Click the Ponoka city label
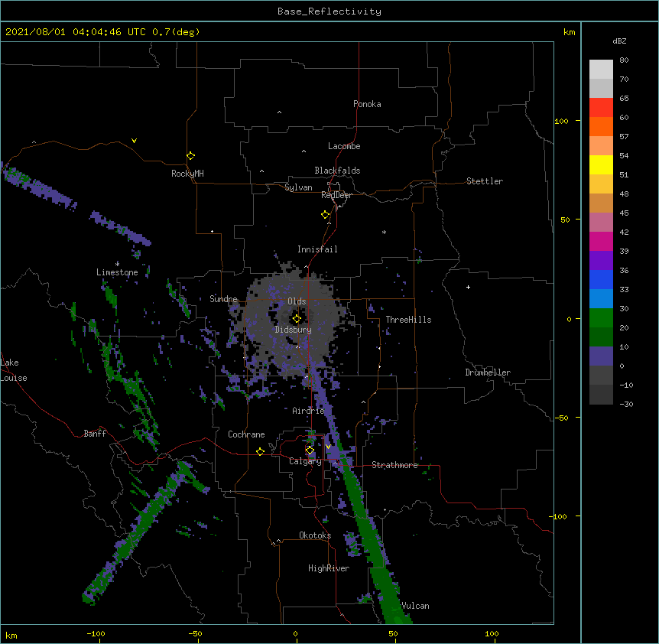The width and height of the screenshot is (659, 644). click(x=367, y=104)
